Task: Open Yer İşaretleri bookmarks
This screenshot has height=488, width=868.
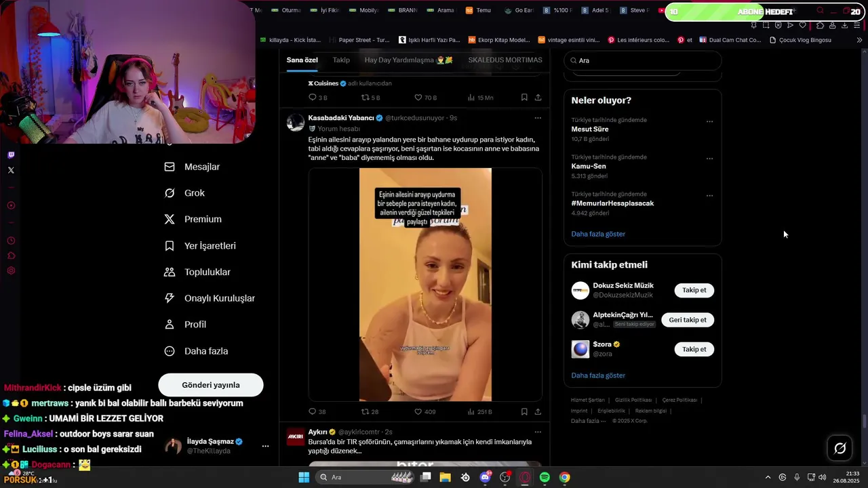Action: click(200, 246)
